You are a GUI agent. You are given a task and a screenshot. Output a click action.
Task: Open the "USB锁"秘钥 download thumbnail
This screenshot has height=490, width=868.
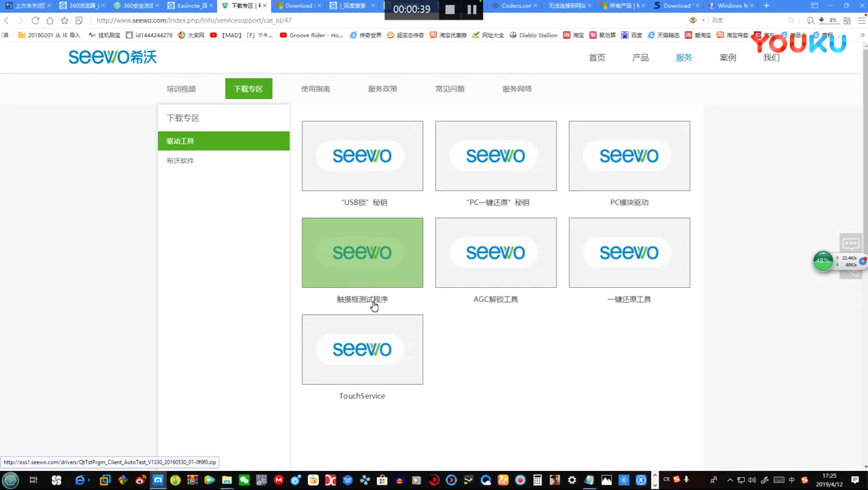(362, 156)
